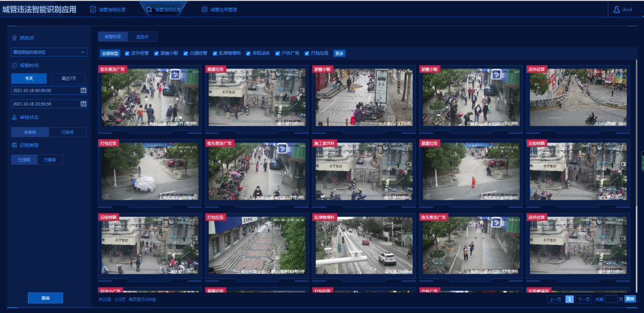Click the 跳转 jump button

click(x=630, y=299)
